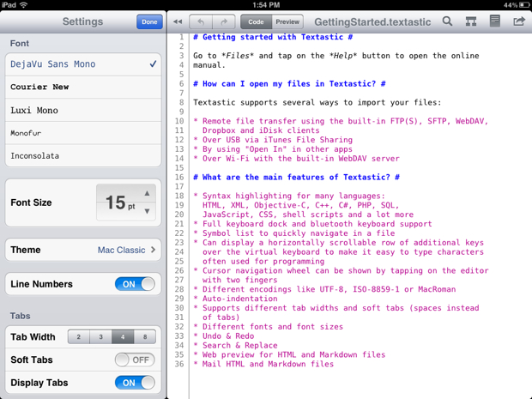Tap 'What are the main features' heading

click(297, 177)
